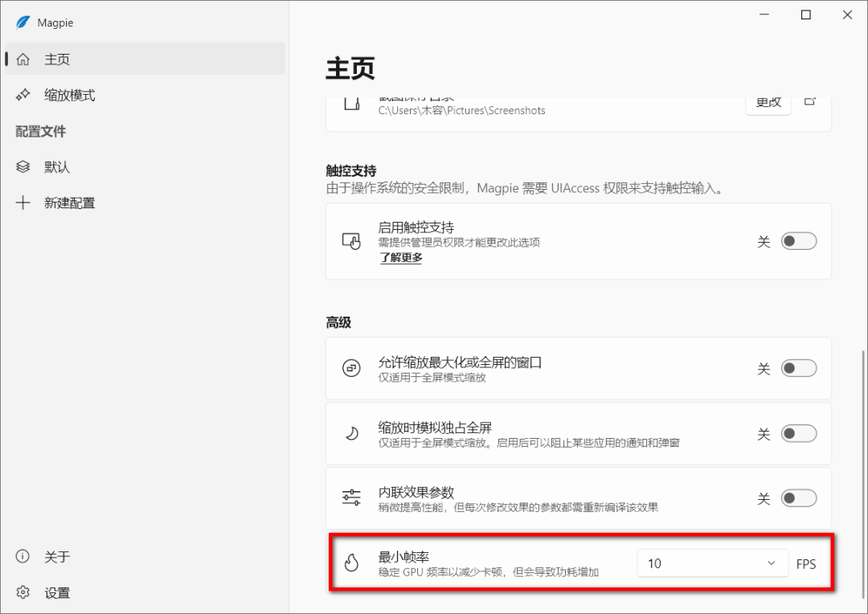Click the layers icon beside 默认
Image resolution: width=868 pixels, height=614 pixels.
(x=23, y=167)
